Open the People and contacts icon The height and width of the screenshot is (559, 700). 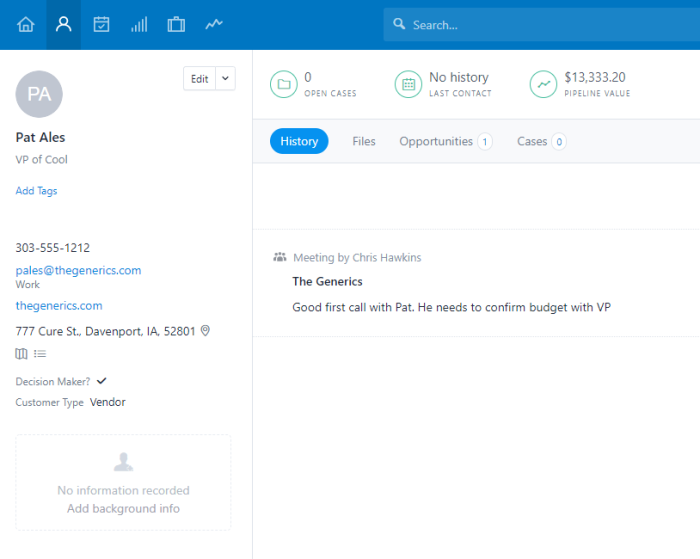pos(63,25)
